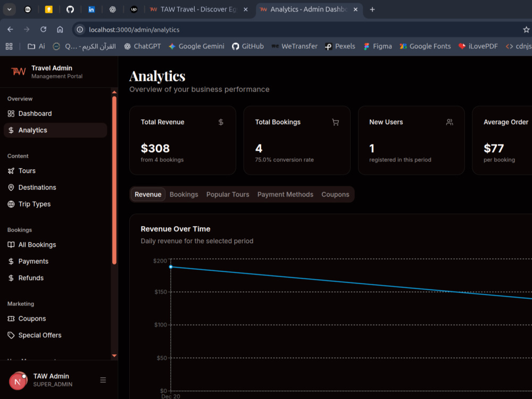Click 'registered in this period' text

(x=401, y=160)
